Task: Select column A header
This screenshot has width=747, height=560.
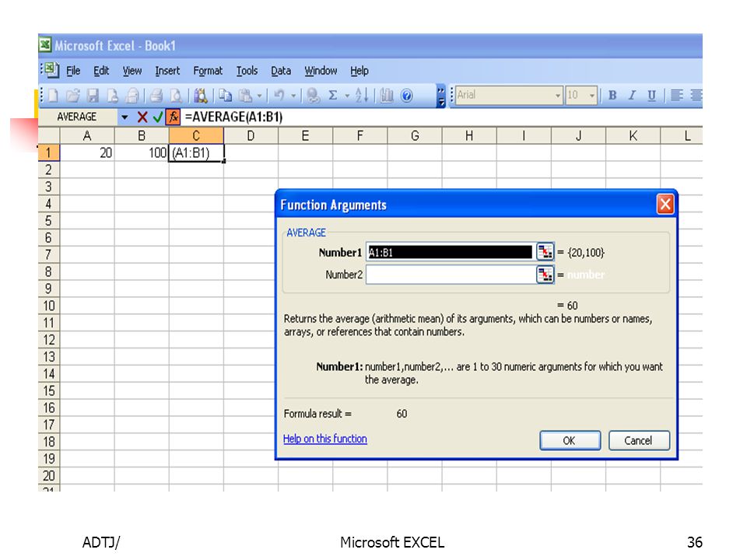Action: tap(87, 136)
